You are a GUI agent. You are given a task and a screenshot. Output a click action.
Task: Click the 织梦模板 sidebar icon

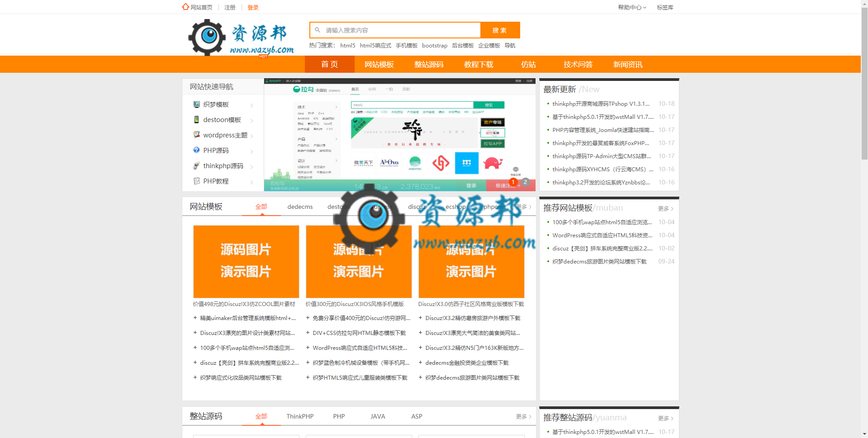coord(196,104)
